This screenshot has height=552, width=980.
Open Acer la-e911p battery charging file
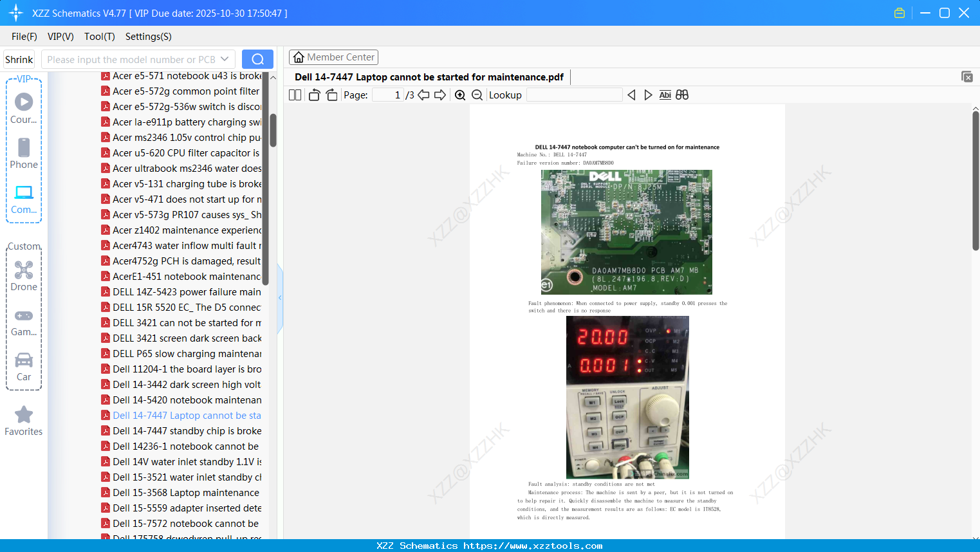coord(181,122)
